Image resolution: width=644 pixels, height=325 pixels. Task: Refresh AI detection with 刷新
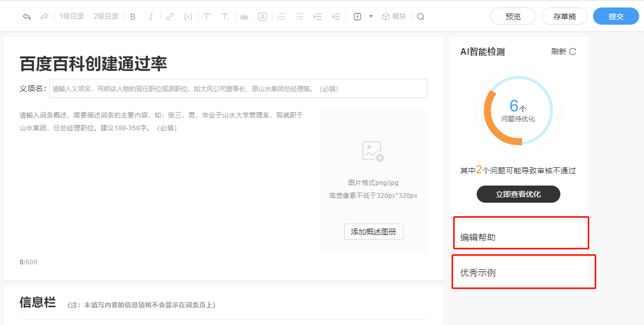[x=564, y=52]
